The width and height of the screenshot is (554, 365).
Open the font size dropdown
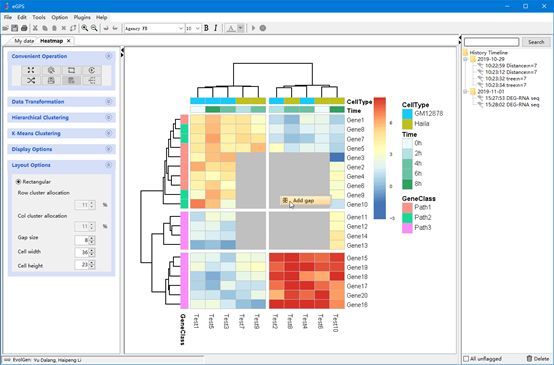(198, 28)
